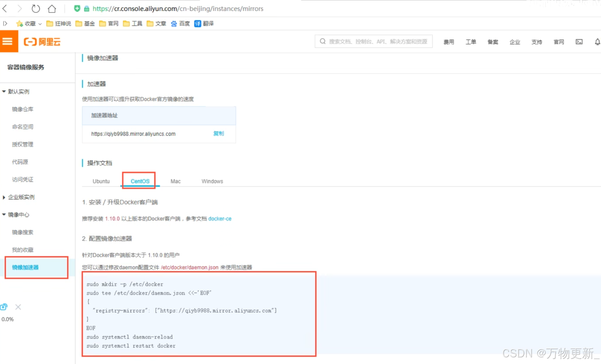Screen dimensions: 601x364
Task: Select 我的收藏 in the sidebar
Action: click(23, 250)
